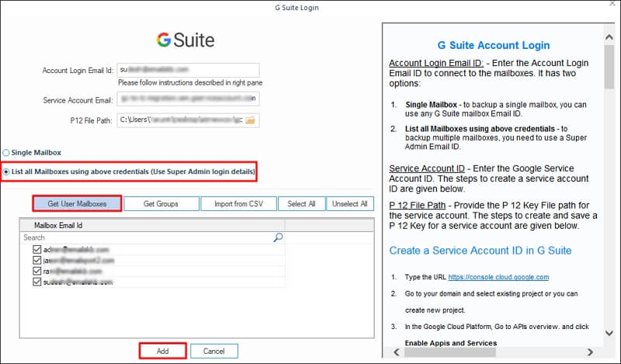Click the 'G Suite Account Login' heading

click(494, 45)
